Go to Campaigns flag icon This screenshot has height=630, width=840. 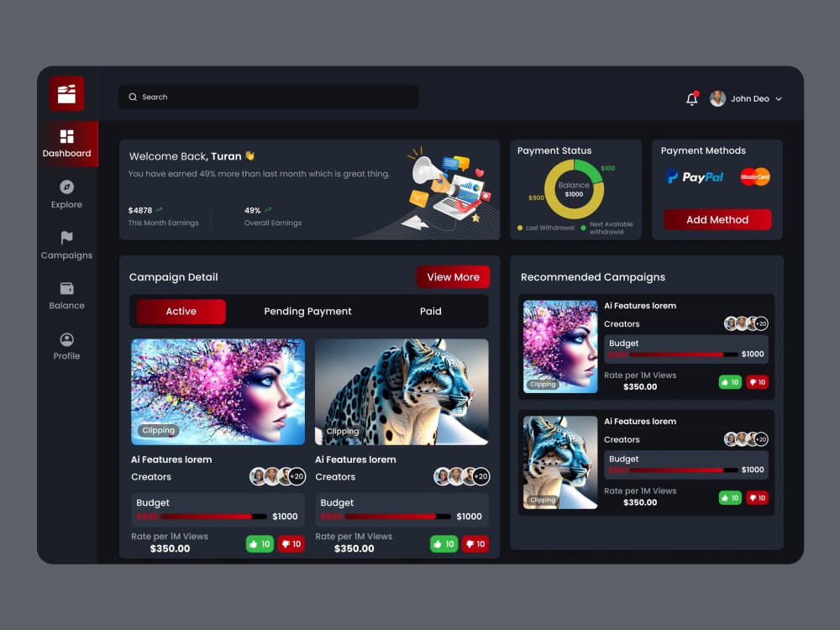[x=66, y=238]
